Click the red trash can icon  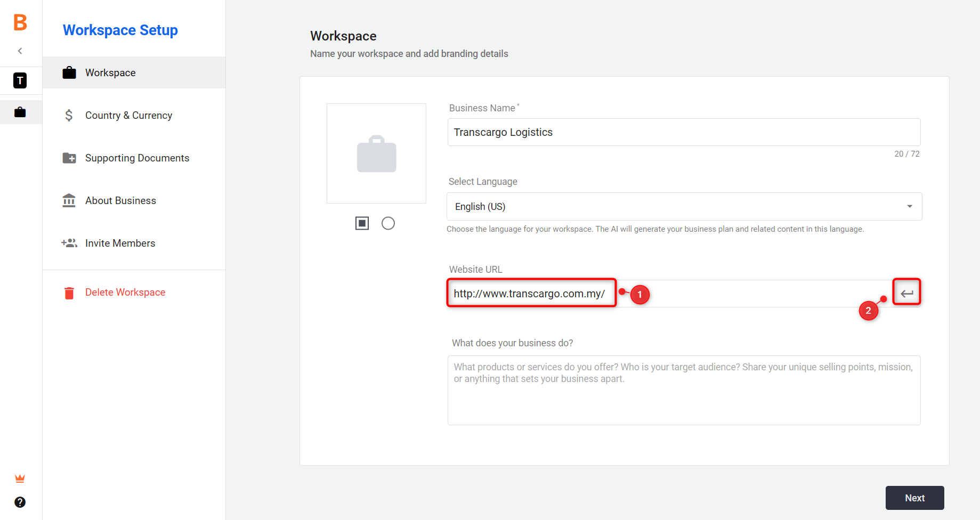69,293
